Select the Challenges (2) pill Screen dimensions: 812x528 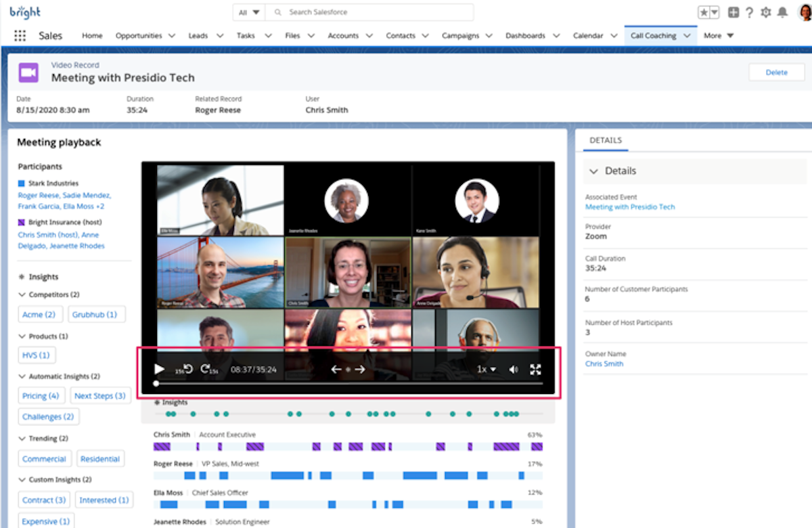(48, 417)
